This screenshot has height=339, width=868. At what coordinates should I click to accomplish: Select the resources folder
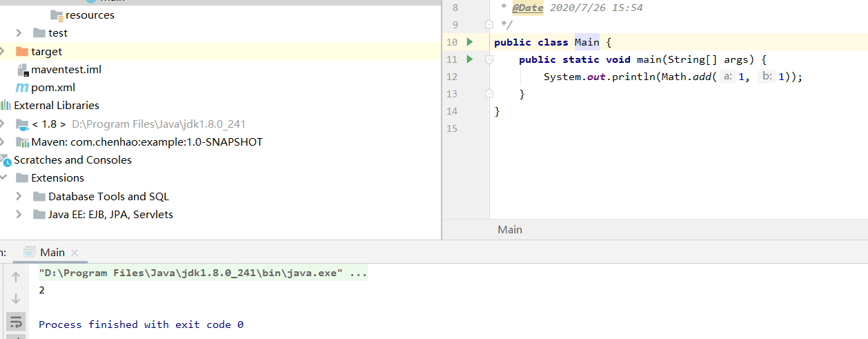[x=90, y=15]
